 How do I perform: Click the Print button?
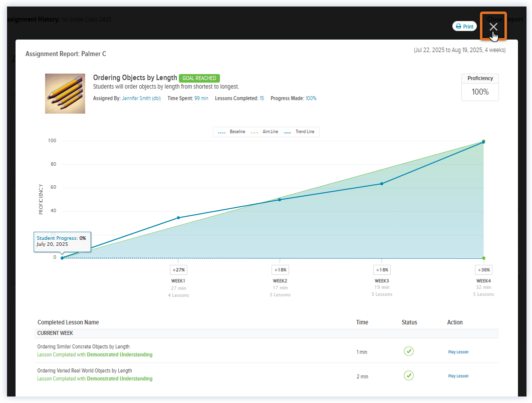pyautogui.click(x=464, y=27)
